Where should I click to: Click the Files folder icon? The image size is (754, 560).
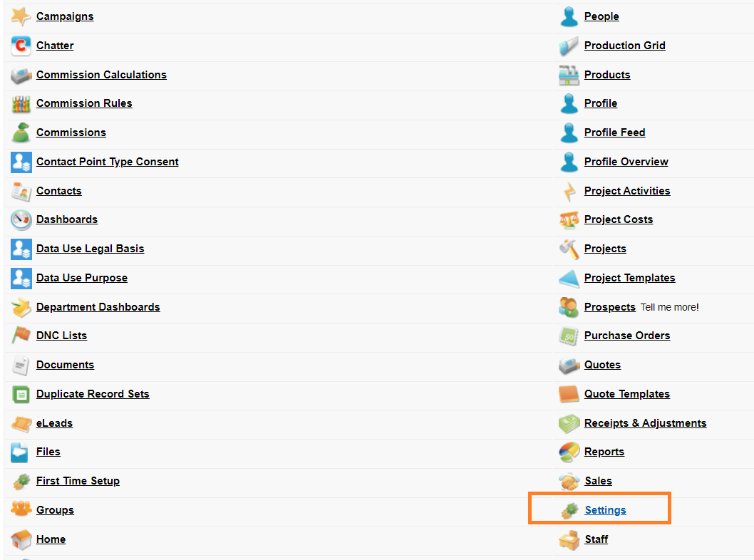tap(21, 452)
